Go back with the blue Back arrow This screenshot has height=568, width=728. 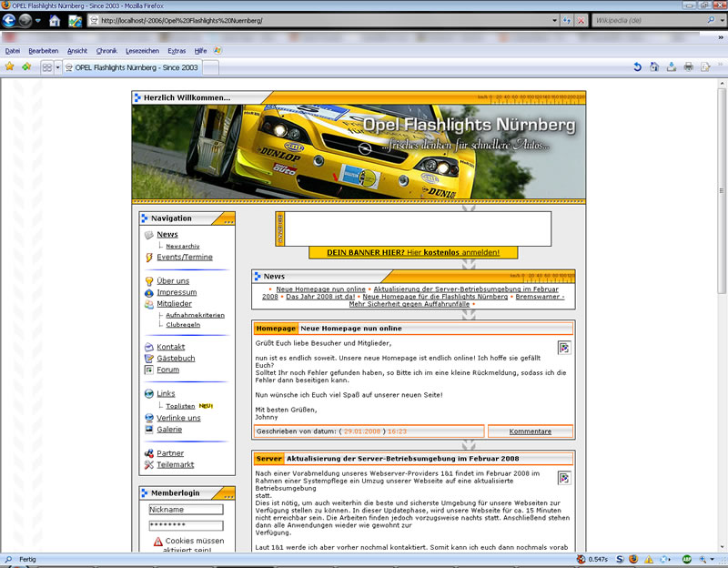click(x=9, y=20)
